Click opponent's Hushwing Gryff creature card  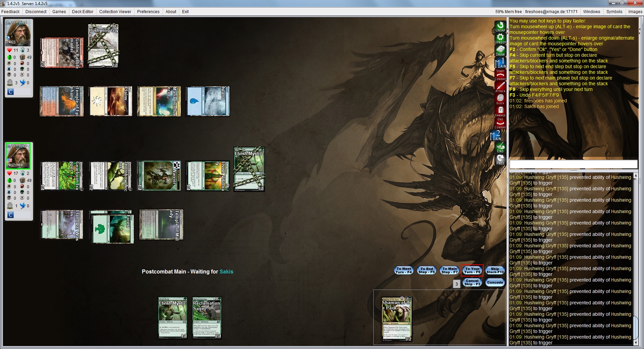(103, 46)
